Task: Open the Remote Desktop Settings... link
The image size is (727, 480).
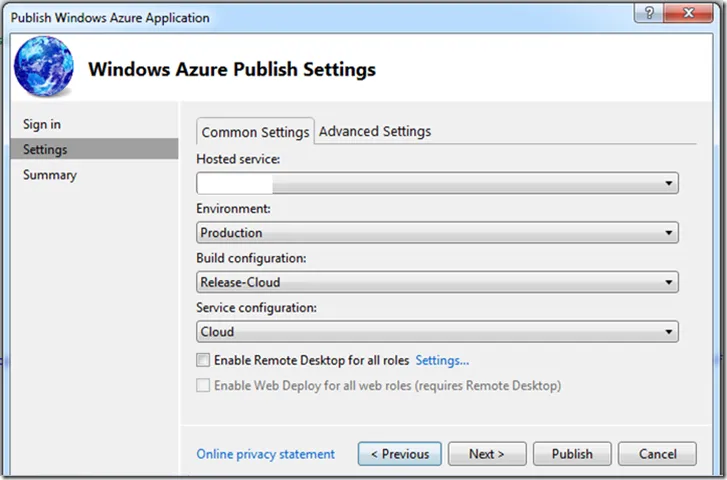Action: tap(442, 360)
